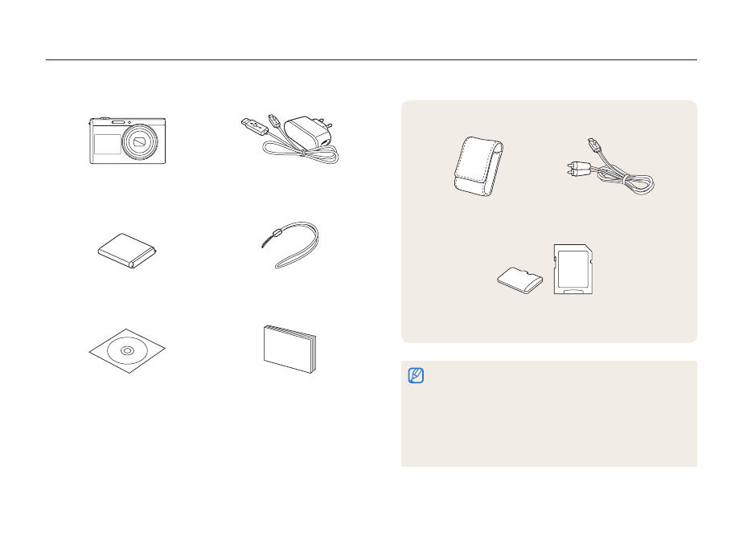The image size is (743, 560).
Task: Select the SD memory card adapter
Action: coord(573,269)
